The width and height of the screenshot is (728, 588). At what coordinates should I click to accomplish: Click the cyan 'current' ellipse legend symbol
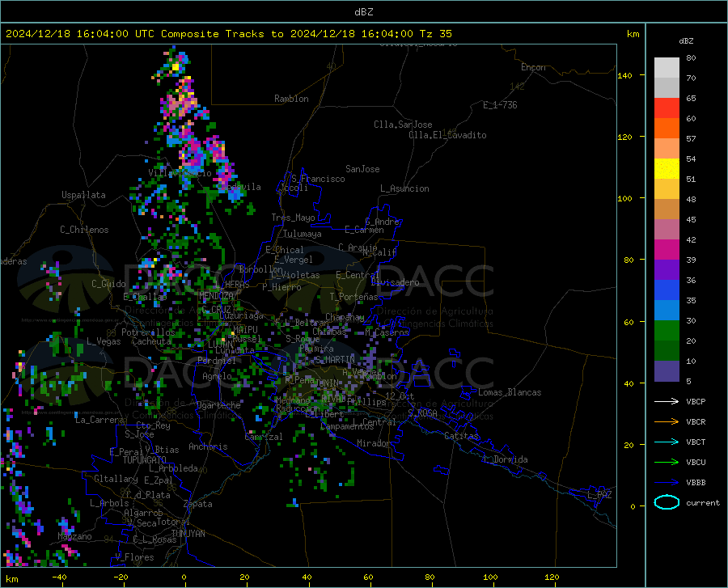tap(667, 502)
